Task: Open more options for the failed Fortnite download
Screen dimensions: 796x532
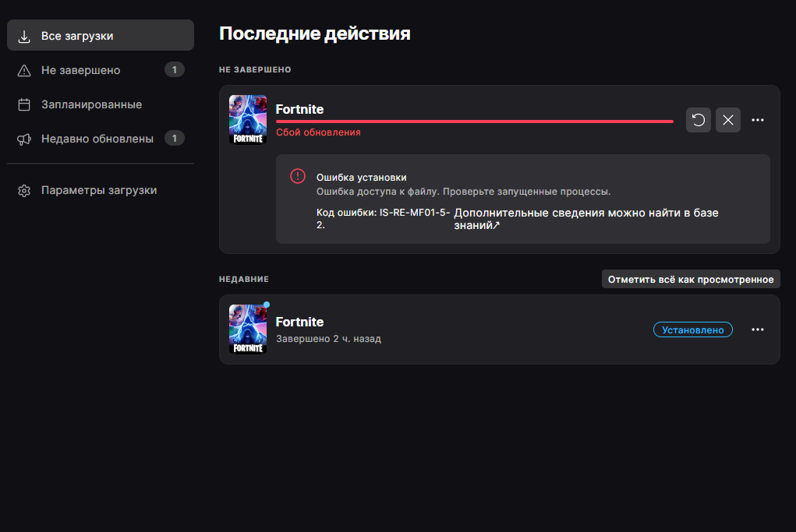Action: (x=757, y=120)
